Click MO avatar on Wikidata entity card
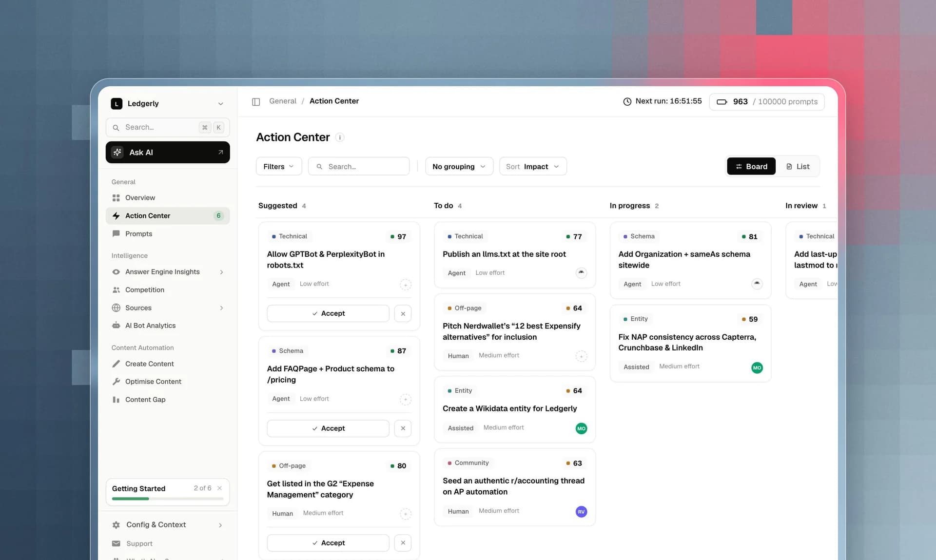The image size is (936, 560). [581, 429]
